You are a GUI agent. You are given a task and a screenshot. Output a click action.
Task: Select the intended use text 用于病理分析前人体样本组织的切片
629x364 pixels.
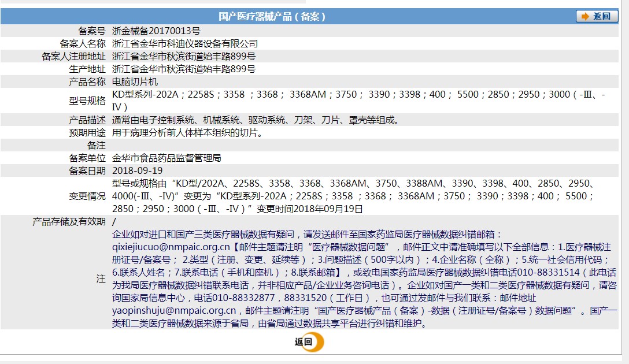tap(188, 133)
